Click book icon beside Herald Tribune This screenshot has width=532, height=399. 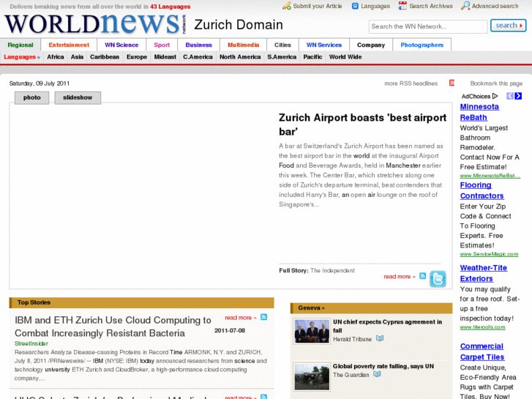click(x=380, y=338)
